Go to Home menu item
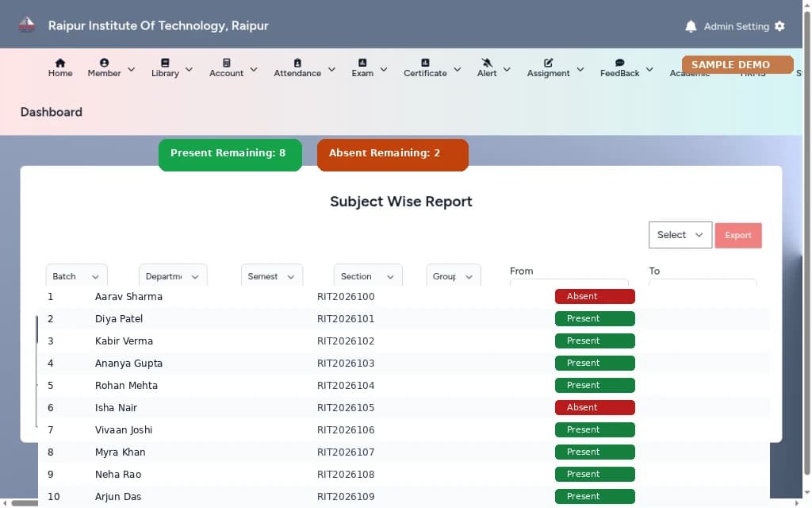 click(60, 74)
